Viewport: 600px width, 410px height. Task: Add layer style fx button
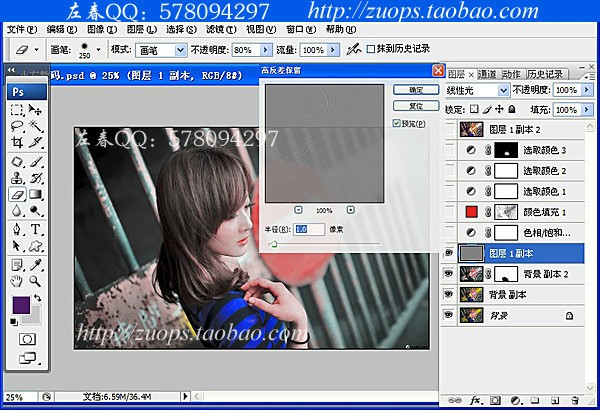(476, 400)
